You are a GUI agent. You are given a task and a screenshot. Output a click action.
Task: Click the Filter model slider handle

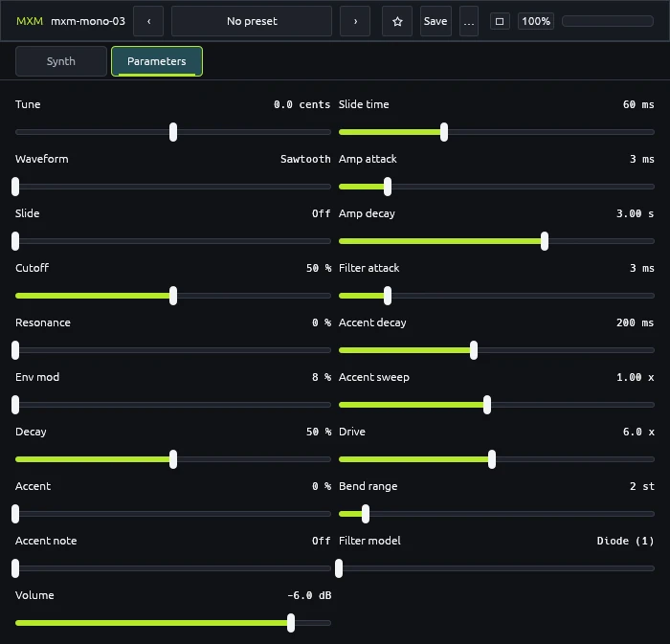(339, 568)
